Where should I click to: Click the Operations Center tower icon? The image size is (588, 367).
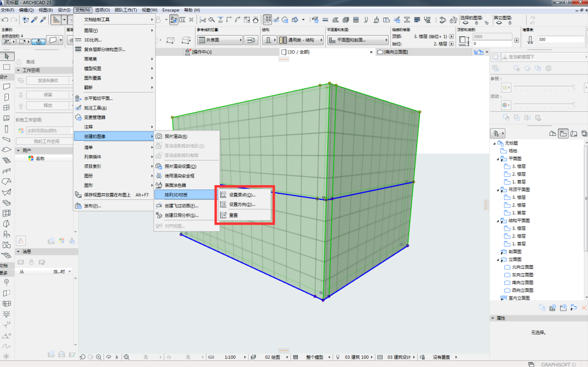click(187, 52)
